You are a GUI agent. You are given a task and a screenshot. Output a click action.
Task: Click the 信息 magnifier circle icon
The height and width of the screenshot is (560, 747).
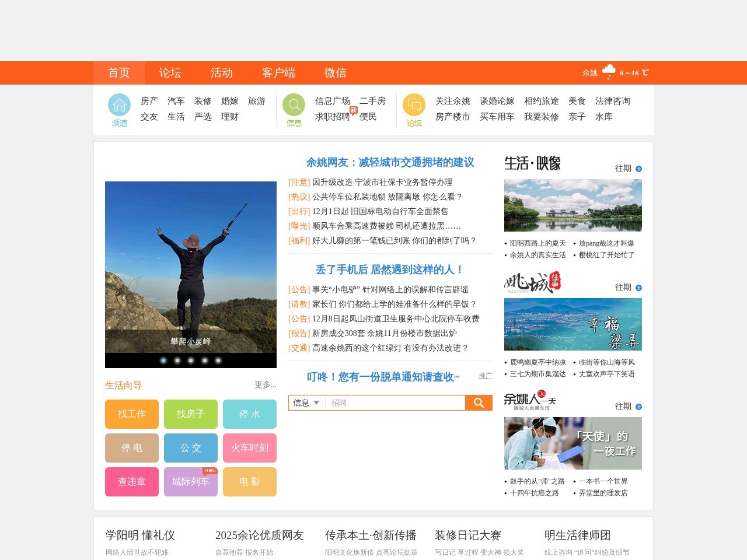tap(294, 106)
